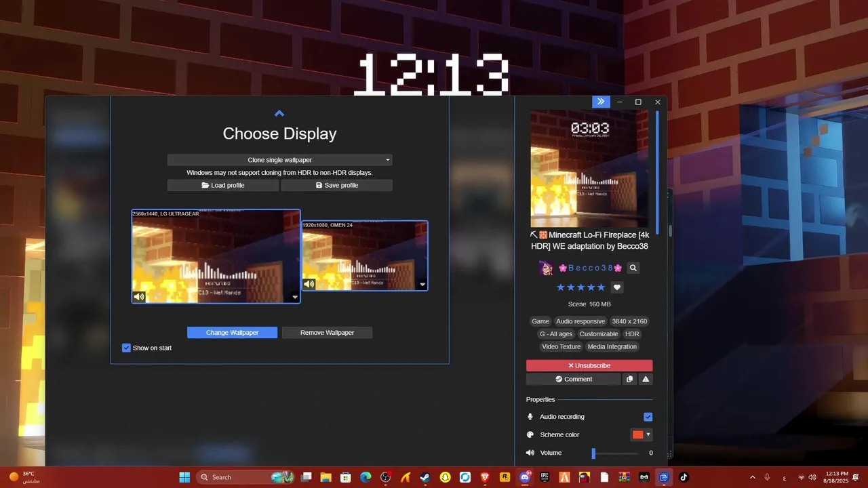The height and width of the screenshot is (488, 868).
Task: Expand options arrow on LG ULTRAGEAR display
Action: [294, 297]
